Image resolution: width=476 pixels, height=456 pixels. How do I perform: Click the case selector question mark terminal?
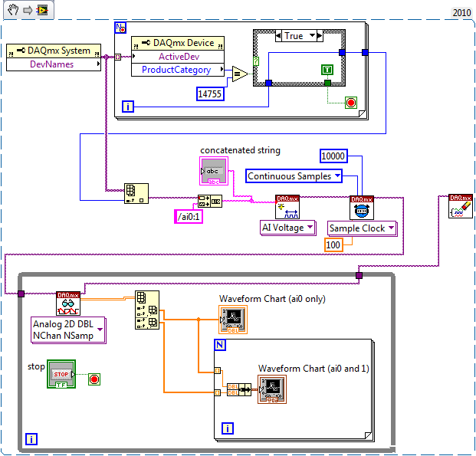point(256,61)
